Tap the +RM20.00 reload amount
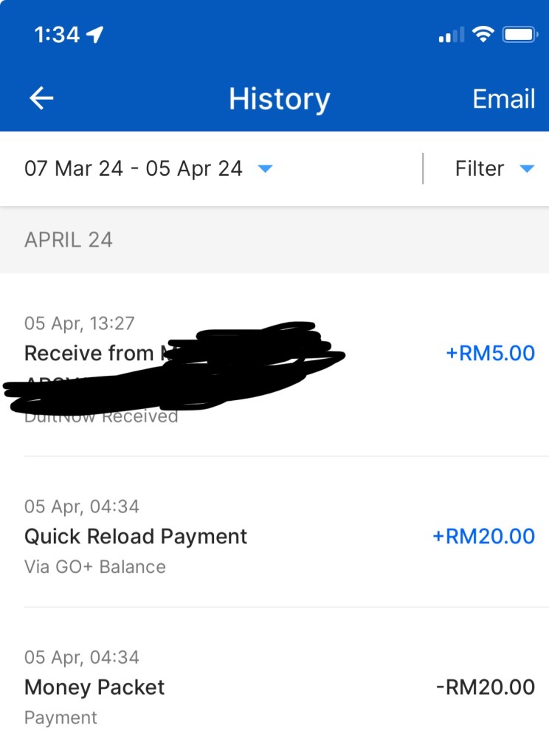This screenshot has width=549, height=756. tap(483, 536)
